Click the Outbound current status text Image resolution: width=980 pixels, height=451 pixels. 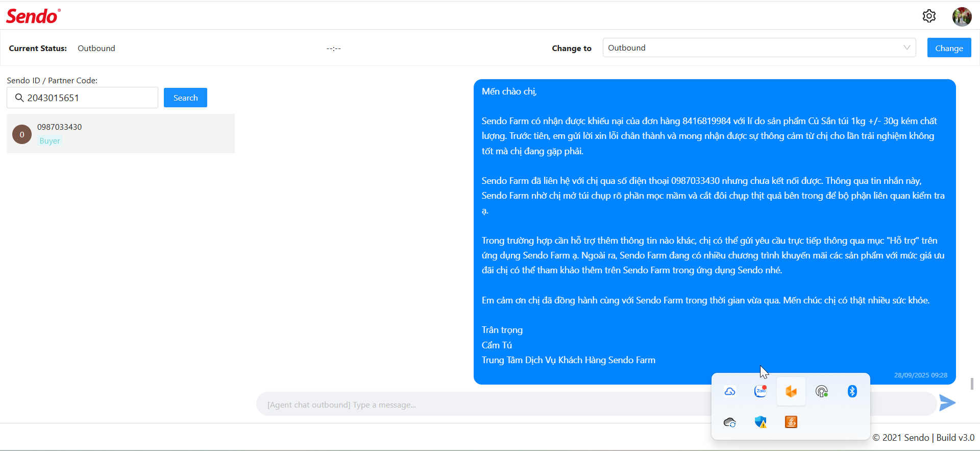click(x=96, y=48)
